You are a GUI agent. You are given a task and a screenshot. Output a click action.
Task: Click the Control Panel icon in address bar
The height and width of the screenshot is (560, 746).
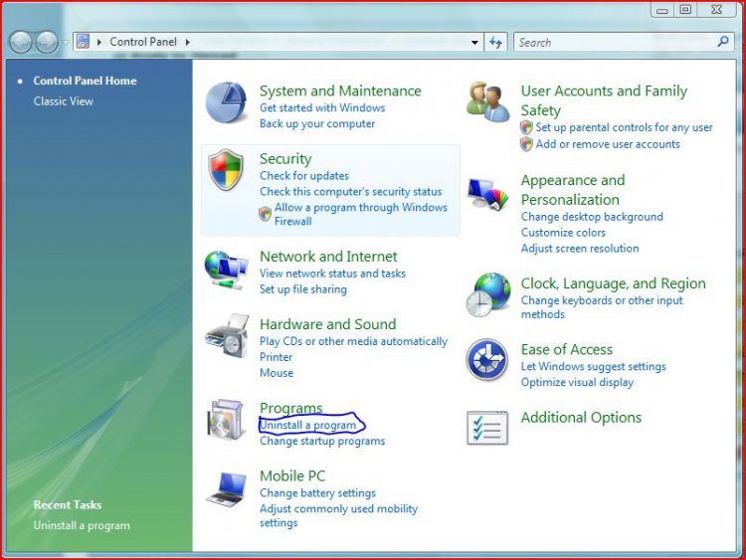(83, 42)
